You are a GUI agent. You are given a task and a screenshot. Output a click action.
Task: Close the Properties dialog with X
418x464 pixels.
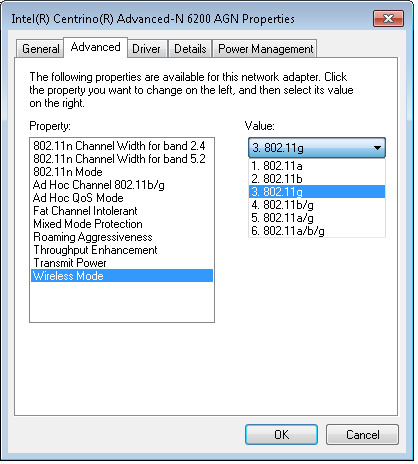(x=388, y=18)
